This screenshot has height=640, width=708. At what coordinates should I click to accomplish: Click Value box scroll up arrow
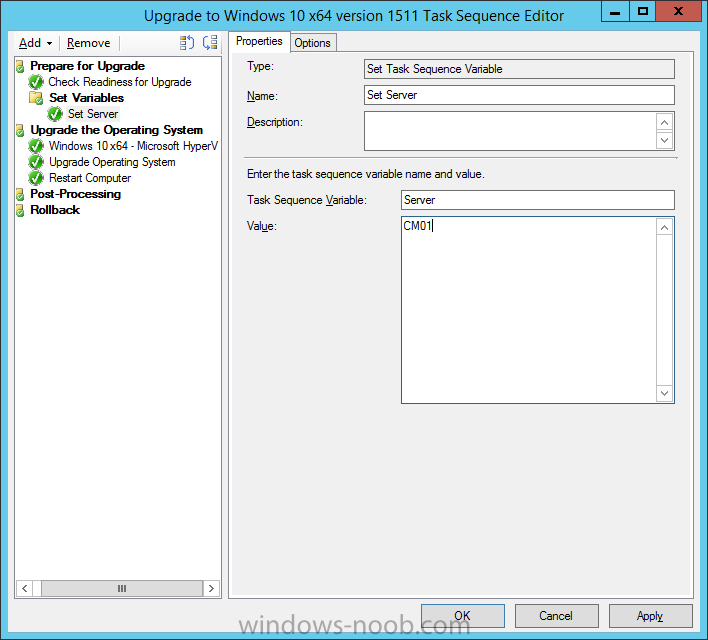point(665,227)
